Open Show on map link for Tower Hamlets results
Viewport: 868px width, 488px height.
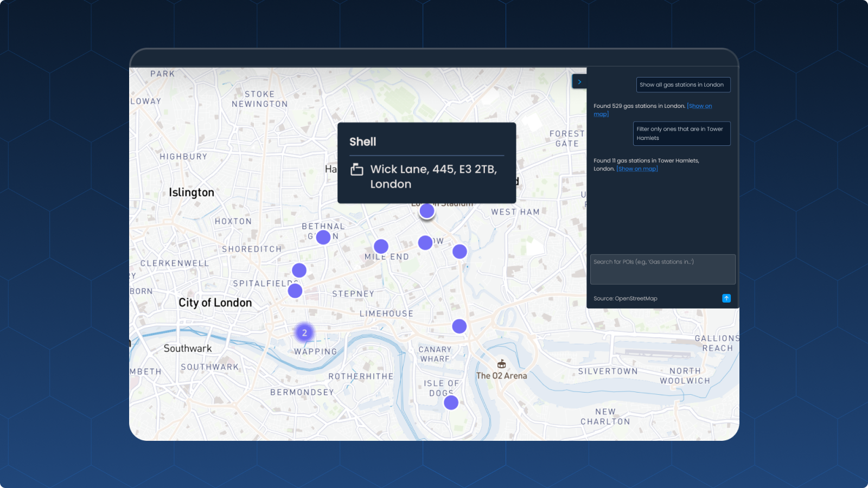[637, 169]
